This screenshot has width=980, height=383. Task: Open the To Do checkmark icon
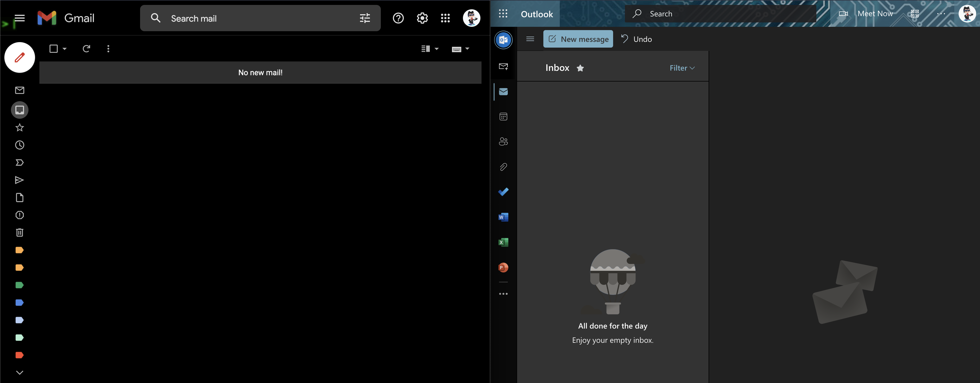(x=503, y=192)
